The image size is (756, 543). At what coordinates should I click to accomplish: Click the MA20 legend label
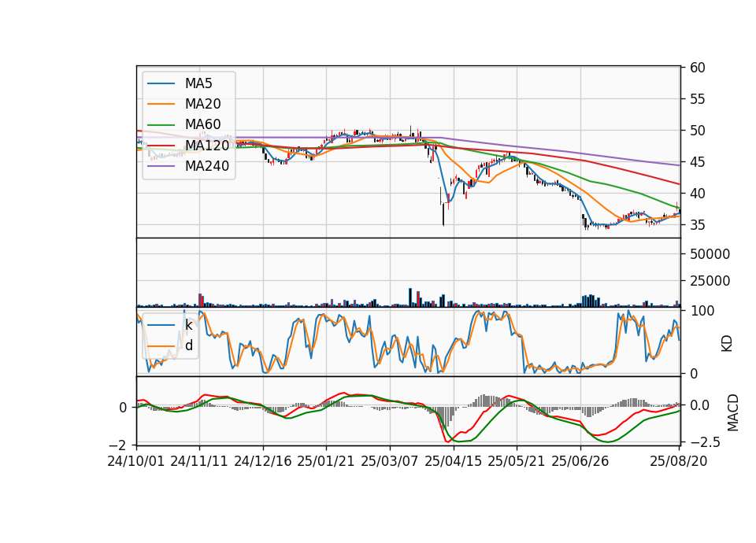202,104
